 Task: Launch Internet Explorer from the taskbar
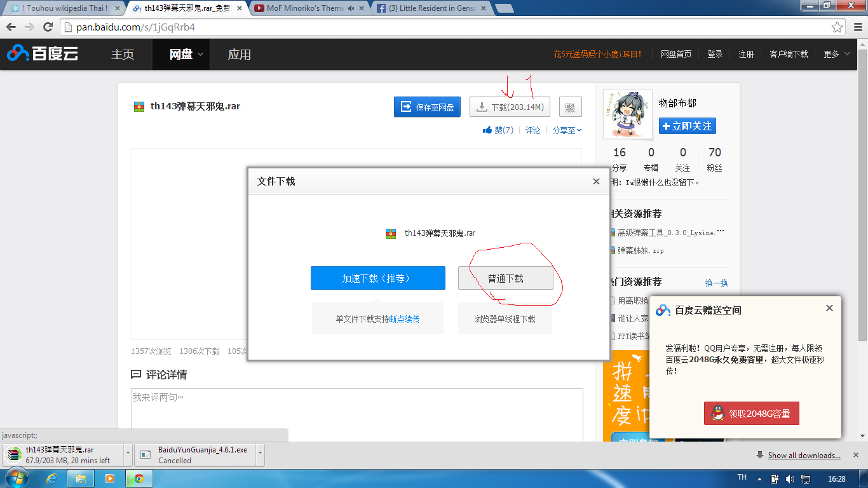pos(51,478)
